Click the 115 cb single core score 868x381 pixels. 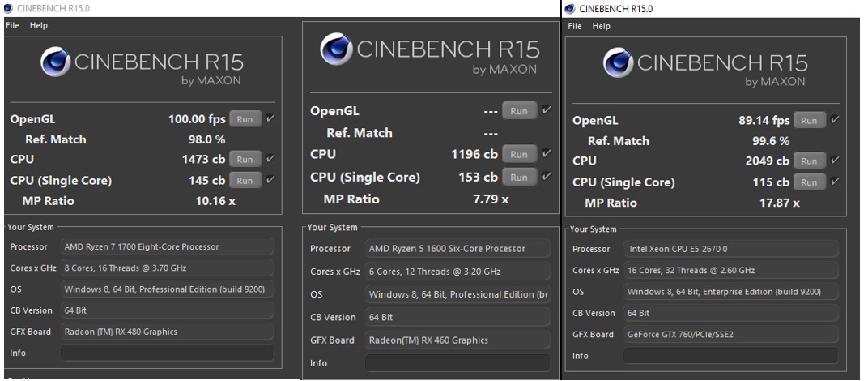pyautogui.click(x=771, y=182)
